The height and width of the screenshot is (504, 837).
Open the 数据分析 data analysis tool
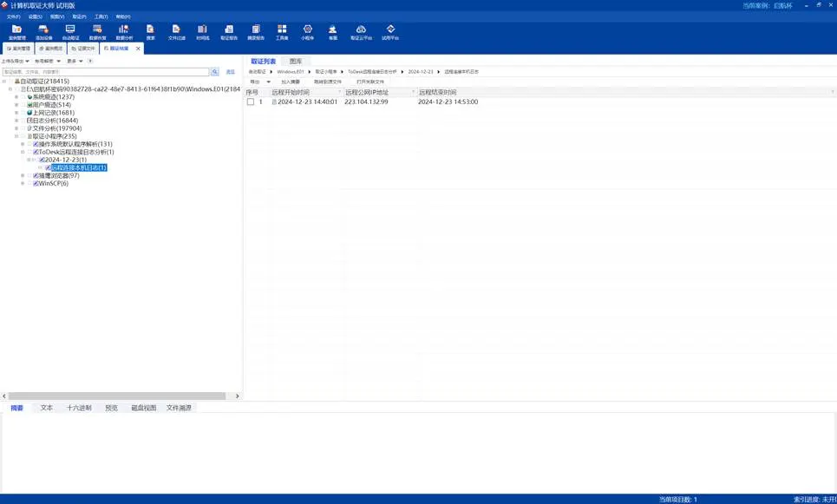coord(124,32)
